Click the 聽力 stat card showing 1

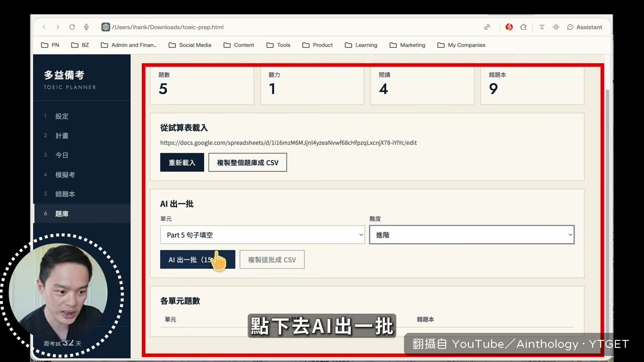[x=312, y=85]
